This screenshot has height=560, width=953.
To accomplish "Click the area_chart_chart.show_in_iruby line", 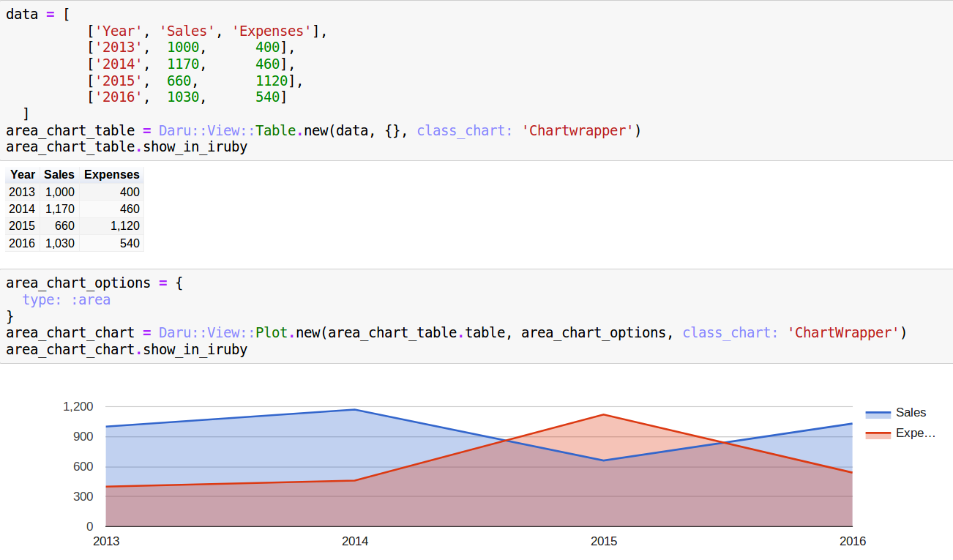I will [127, 349].
